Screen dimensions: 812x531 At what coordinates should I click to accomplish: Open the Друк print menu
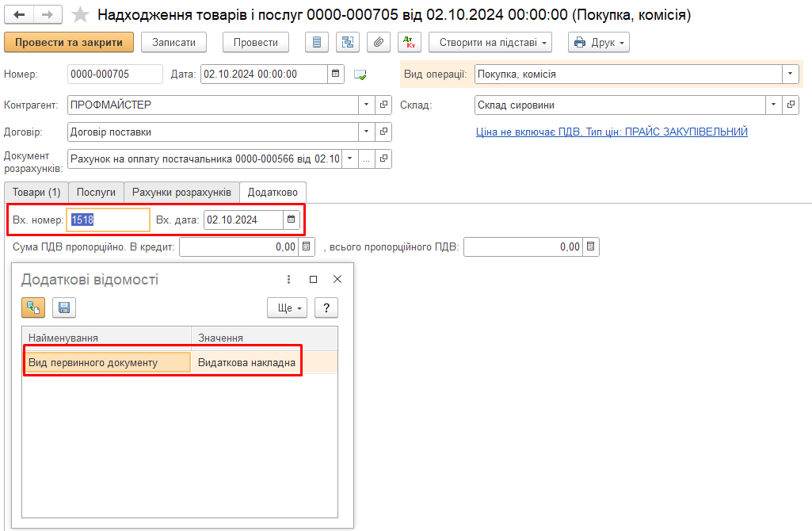(599, 42)
